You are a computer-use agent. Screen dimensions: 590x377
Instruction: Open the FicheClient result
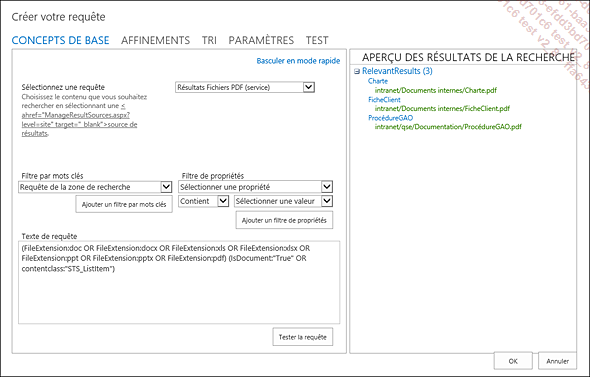[384, 100]
